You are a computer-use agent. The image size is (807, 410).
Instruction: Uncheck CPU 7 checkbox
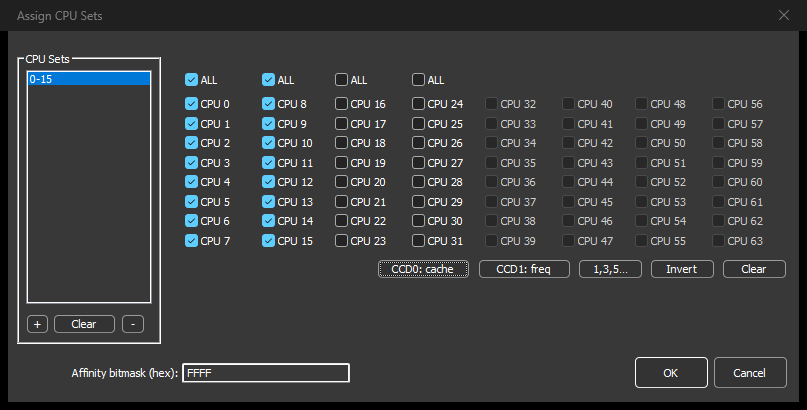click(191, 241)
